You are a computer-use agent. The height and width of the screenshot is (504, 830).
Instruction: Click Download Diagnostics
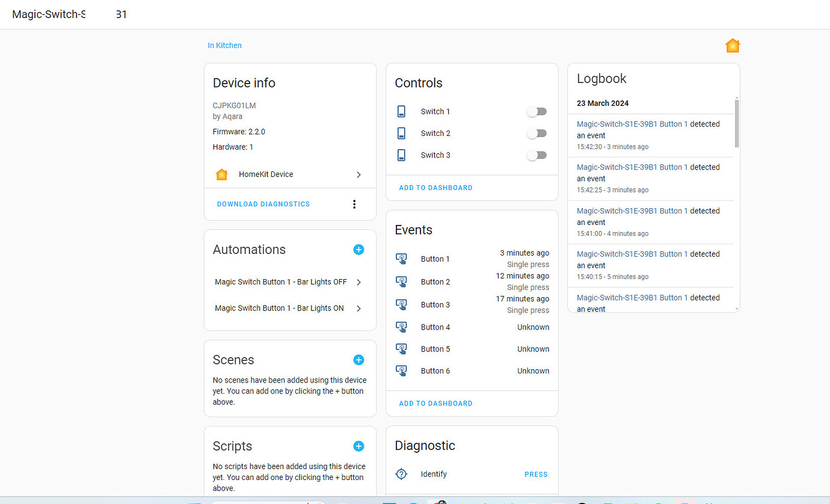coord(263,204)
